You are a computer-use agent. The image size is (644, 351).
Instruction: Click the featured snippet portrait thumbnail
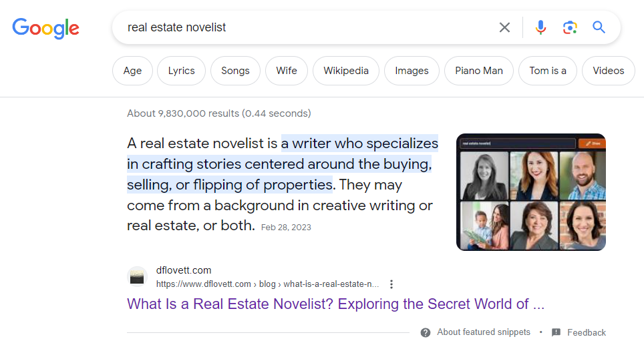pyautogui.click(x=531, y=192)
